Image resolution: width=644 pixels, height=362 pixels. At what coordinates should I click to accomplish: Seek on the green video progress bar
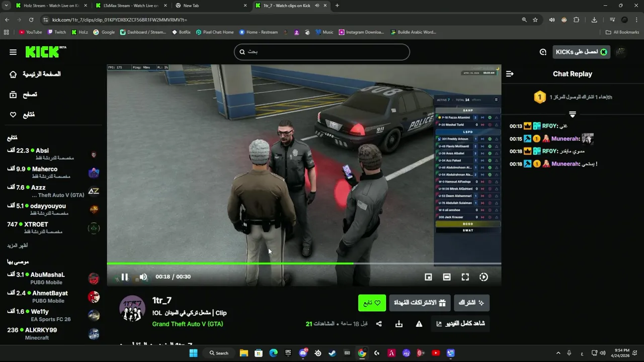(x=304, y=263)
